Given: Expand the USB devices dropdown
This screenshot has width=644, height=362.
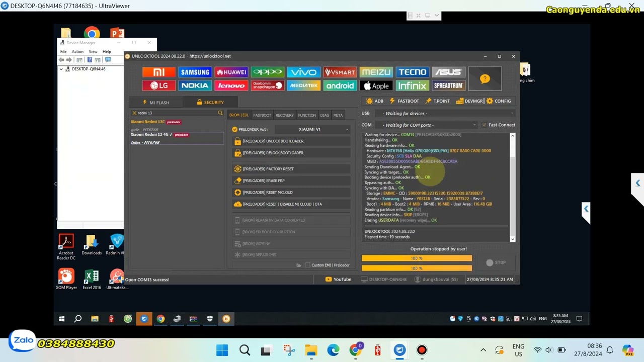Looking at the screenshot, I should tap(445, 114).
